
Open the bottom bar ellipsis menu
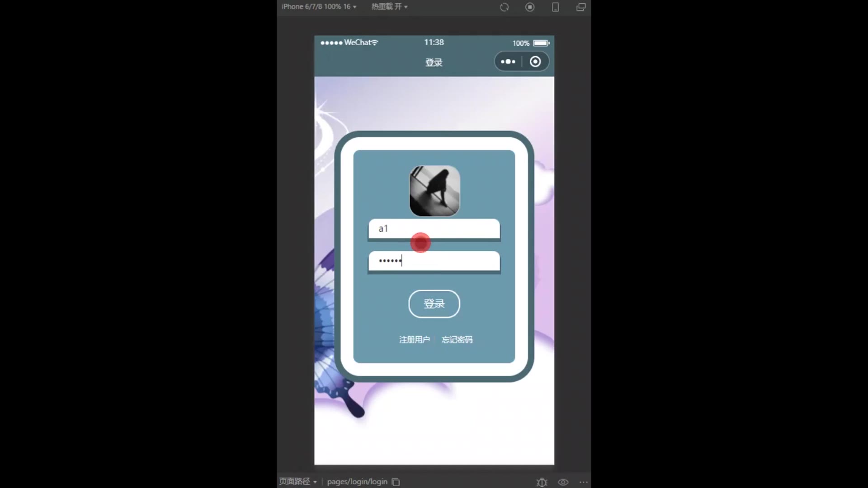tap(584, 482)
